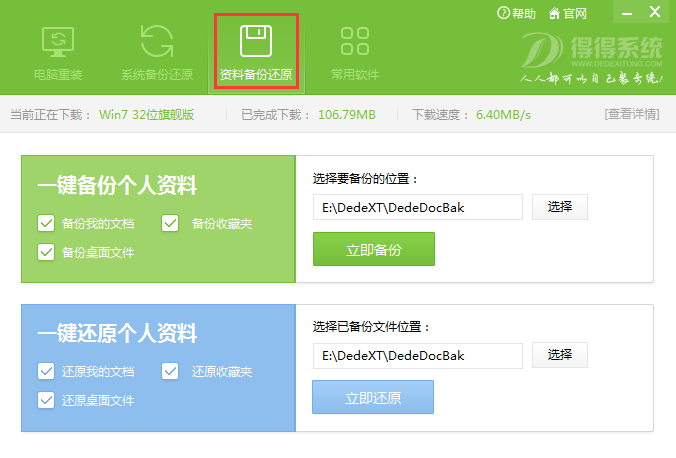The height and width of the screenshot is (458, 676).
Task: Uncheck 还原桌面文件 checkbox
Action: coord(46,400)
